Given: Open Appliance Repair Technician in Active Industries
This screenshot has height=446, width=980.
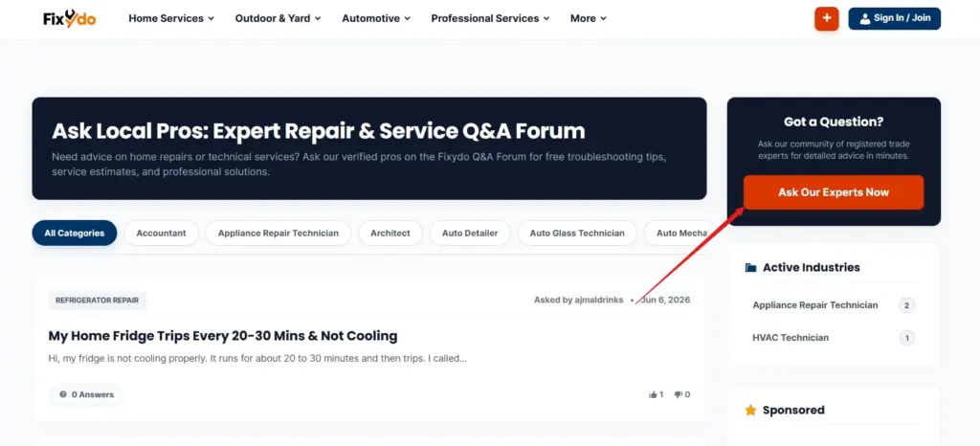Looking at the screenshot, I should 815,305.
